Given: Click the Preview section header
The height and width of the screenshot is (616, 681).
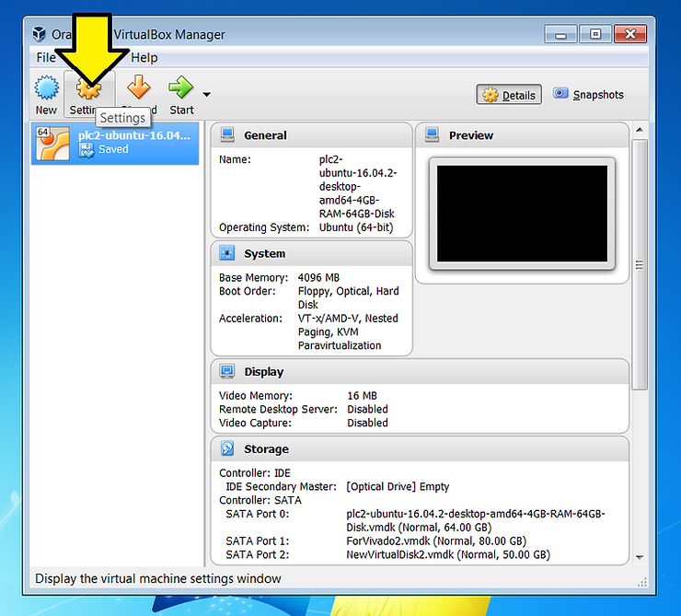Looking at the screenshot, I should tap(522, 135).
